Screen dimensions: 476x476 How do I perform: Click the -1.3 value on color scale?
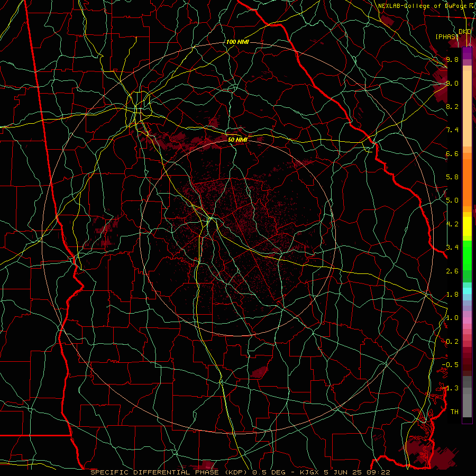450,388
